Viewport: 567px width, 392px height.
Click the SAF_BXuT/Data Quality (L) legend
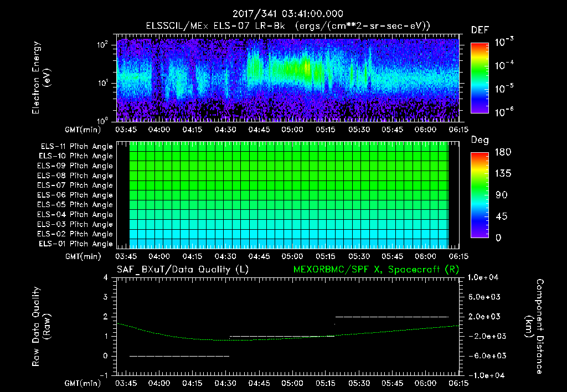pyautogui.click(x=182, y=269)
